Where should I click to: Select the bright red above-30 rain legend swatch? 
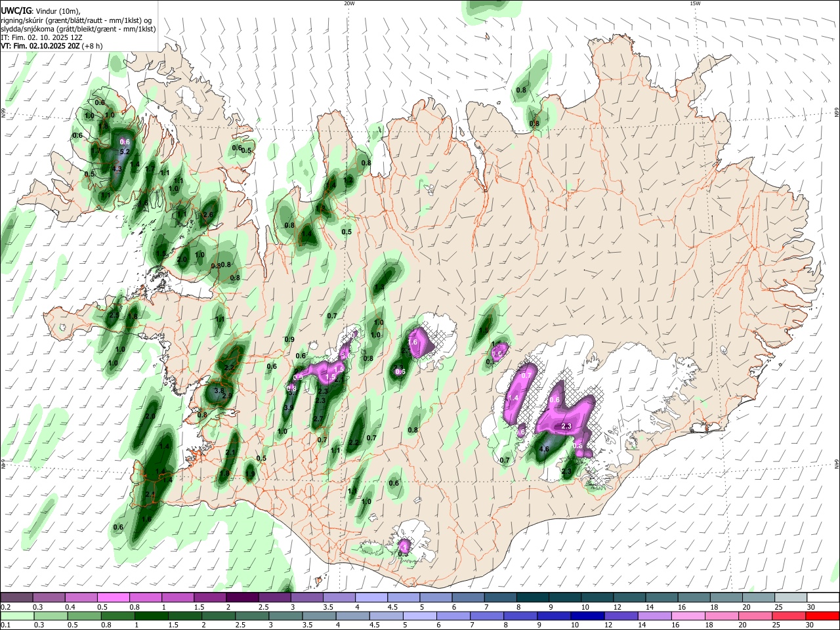pos(823,616)
